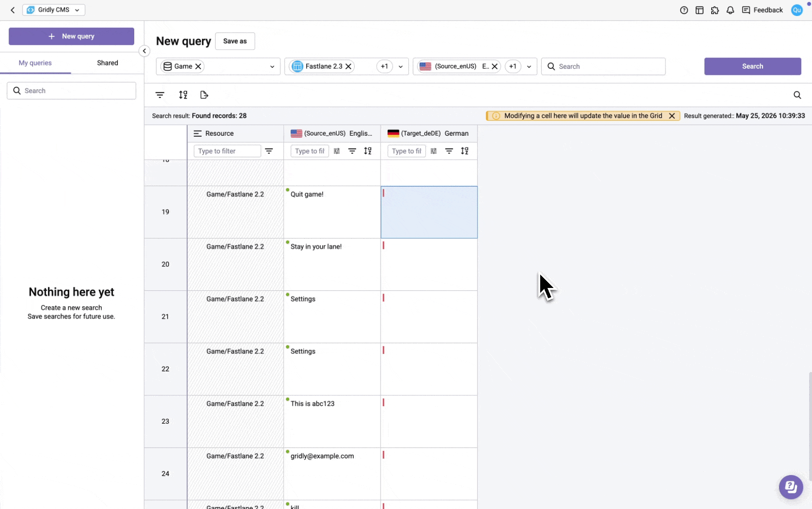Click the Resource column header
The height and width of the screenshot is (509, 812).
tap(235, 133)
